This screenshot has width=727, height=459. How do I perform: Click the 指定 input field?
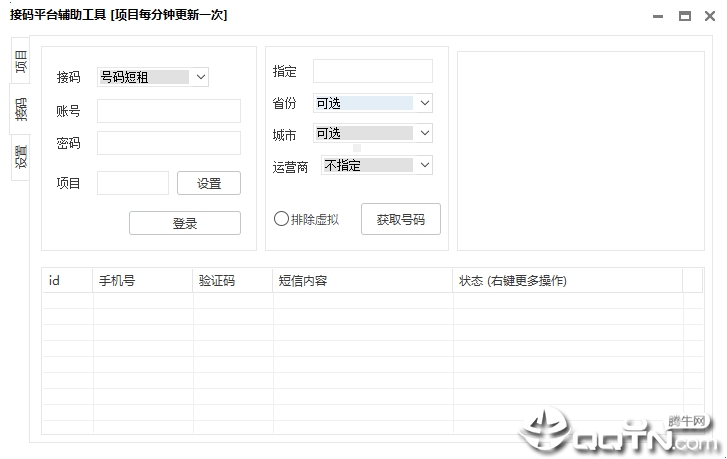click(x=373, y=71)
